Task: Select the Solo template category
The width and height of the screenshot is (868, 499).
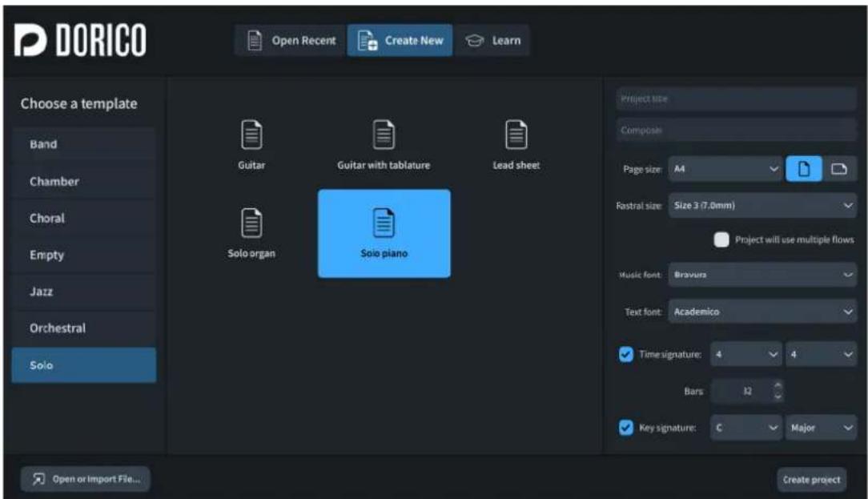Action: pos(83,365)
